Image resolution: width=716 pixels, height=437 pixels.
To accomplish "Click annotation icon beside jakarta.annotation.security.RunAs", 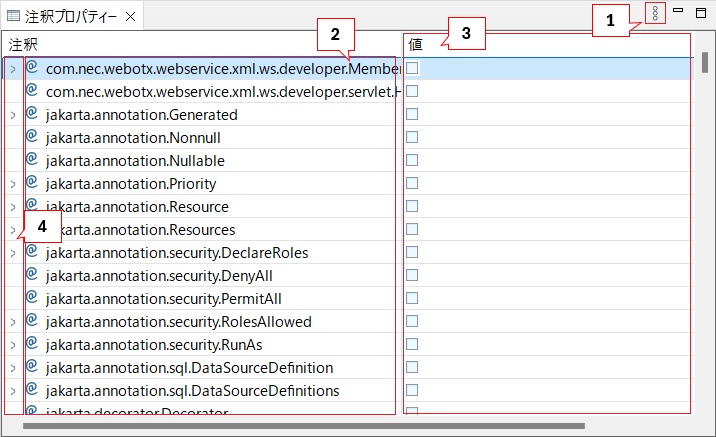I will (32, 344).
